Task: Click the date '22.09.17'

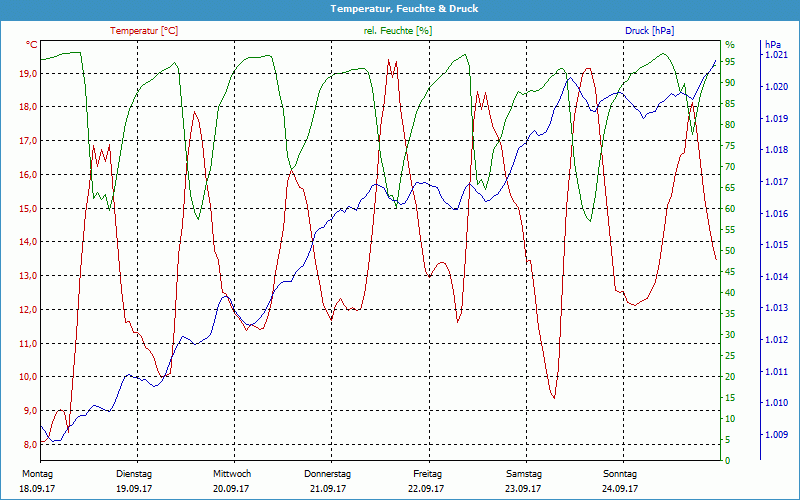Action: click(x=426, y=489)
